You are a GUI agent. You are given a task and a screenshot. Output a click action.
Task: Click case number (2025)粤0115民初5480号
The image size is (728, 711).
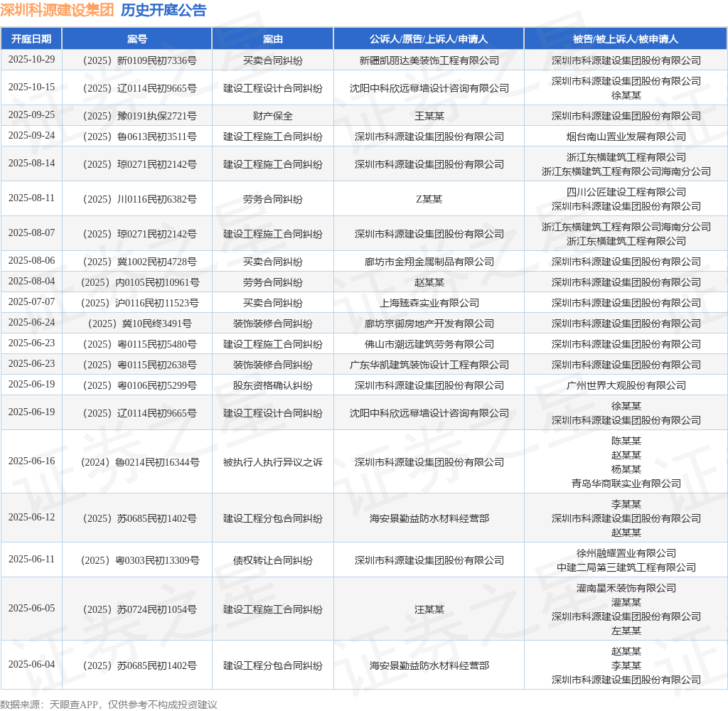click(139, 344)
